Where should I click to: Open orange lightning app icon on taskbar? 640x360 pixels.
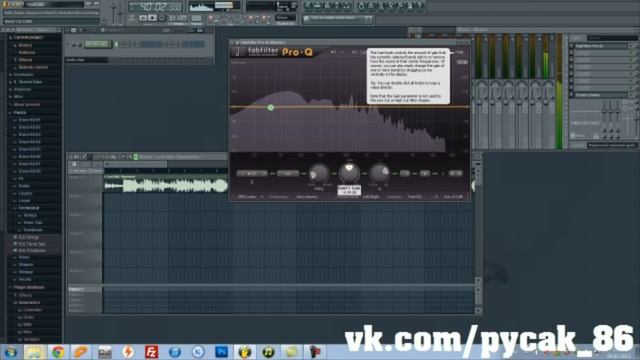point(128,351)
